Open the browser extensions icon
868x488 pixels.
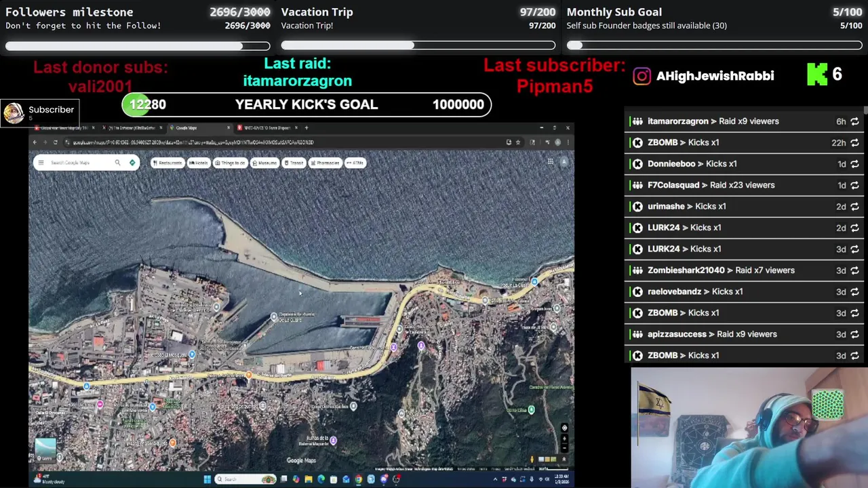(532, 142)
